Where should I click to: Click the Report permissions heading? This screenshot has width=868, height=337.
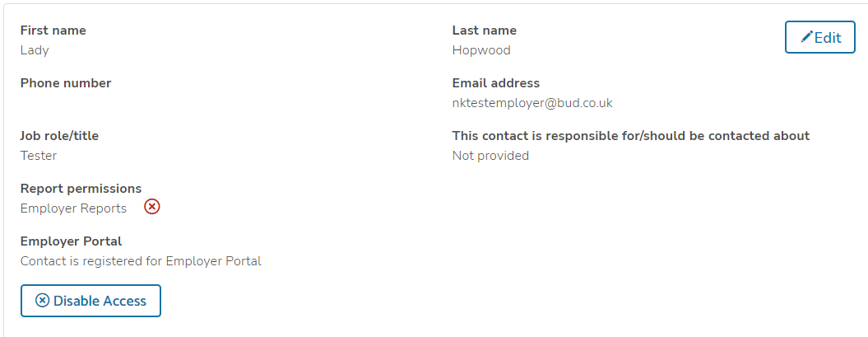click(x=81, y=189)
